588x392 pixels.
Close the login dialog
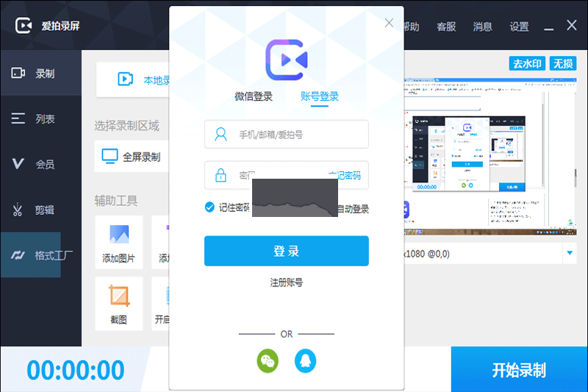click(x=390, y=23)
